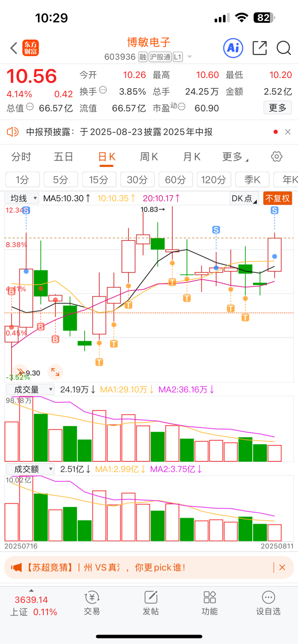The width and height of the screenshot is (298, 644).
Task: Tap the expand chart fullscreen icon
Action: coord(55,372)
